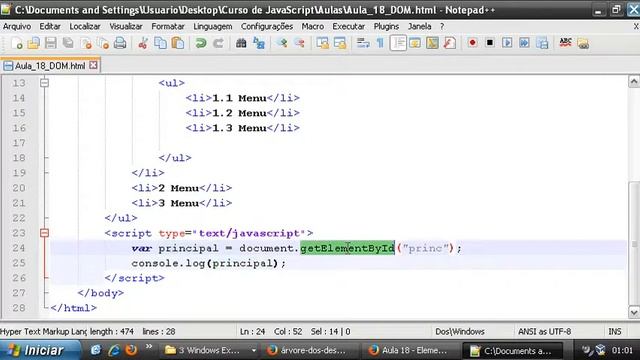
Task: Click 'Dos\Windows' status bar field
Action: pyautogui.click(x=460, y=331)
